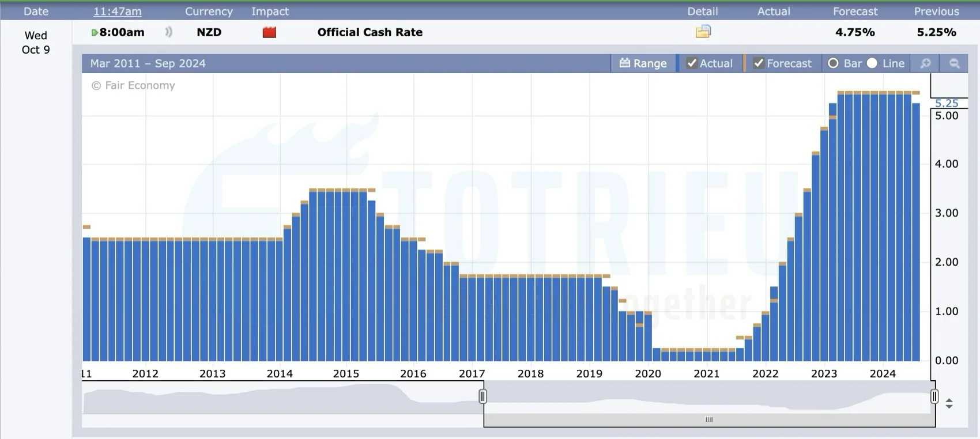Click the Mar 2011 – Sep 2024 range label
This screenshot has width=980, height=439.
[x=148, y=63]
